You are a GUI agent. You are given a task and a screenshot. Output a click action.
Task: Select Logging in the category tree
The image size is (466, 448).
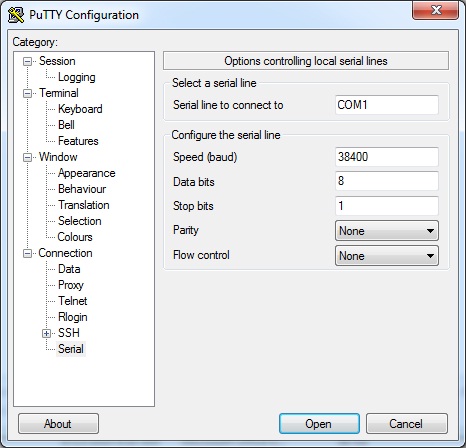[x=77, y=77]
